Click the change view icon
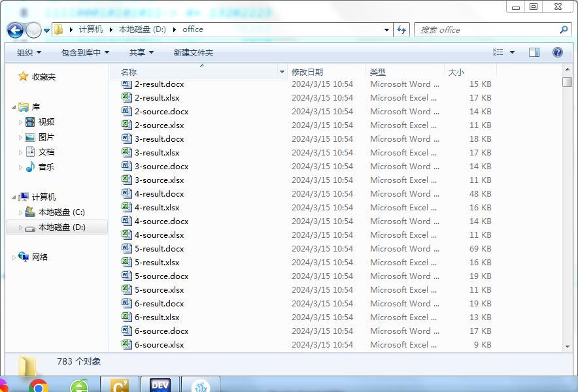 [498, 52]
